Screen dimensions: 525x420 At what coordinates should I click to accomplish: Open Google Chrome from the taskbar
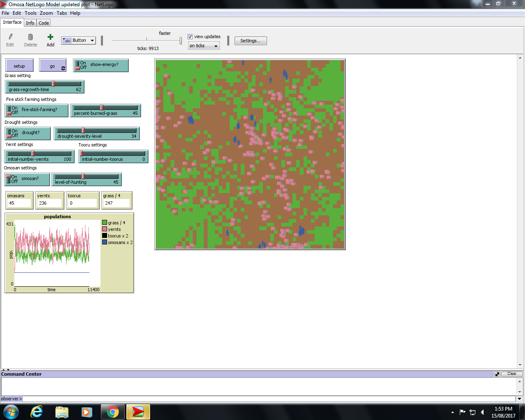113,412
